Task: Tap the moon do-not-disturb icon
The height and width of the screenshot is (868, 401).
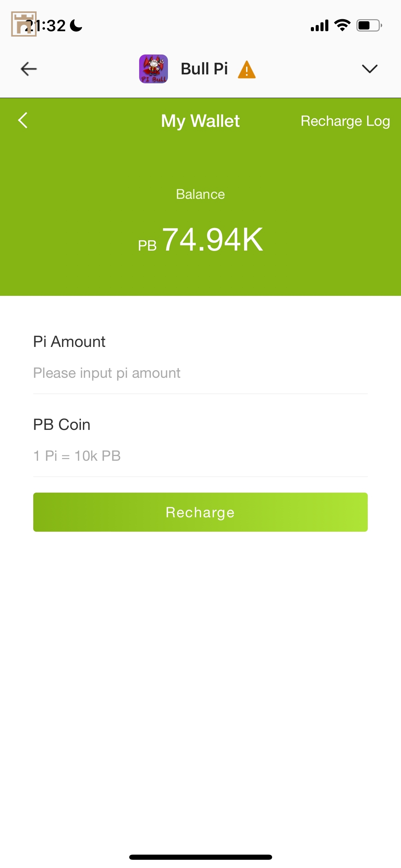Action: (x=76, y=26)
